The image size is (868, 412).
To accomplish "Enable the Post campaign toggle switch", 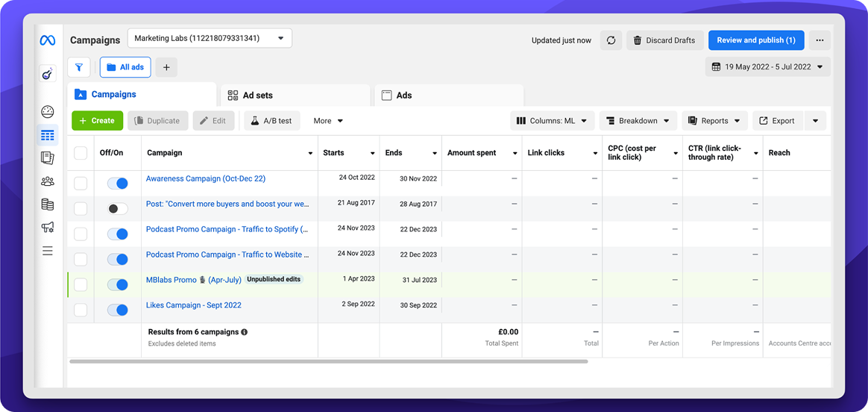I will pos(117,209).
